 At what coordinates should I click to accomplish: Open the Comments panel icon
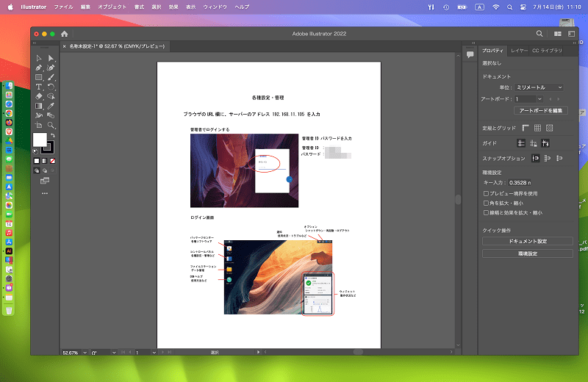coord(470,55)
